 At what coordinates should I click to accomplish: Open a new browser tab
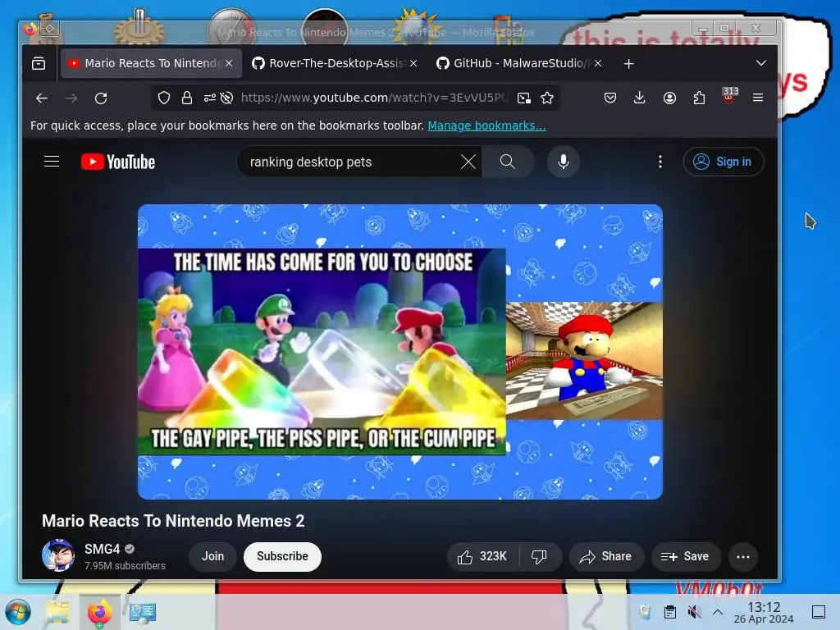[629, 64]
